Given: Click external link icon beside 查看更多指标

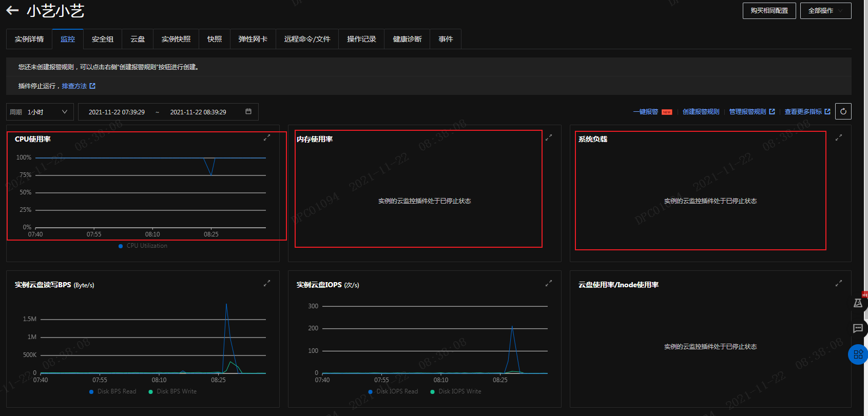Looking at the screenshot, I should 827,111.
